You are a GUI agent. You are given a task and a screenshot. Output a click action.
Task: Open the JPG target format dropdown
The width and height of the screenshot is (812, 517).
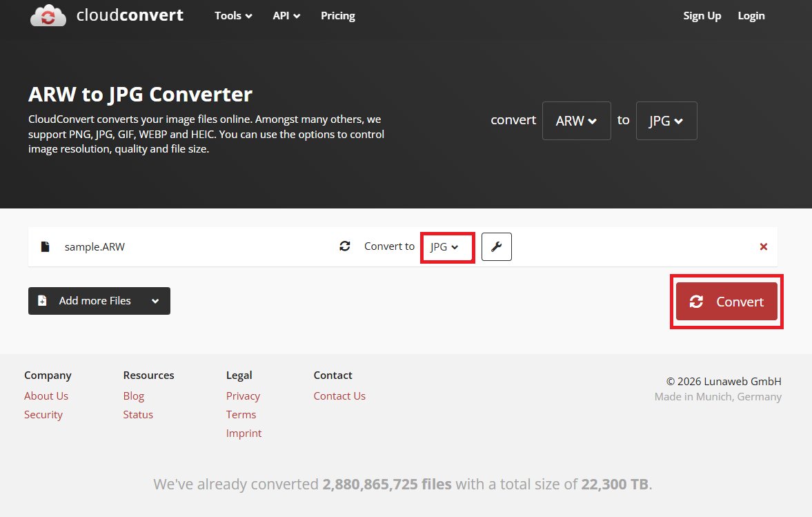(x=666, y=120)
